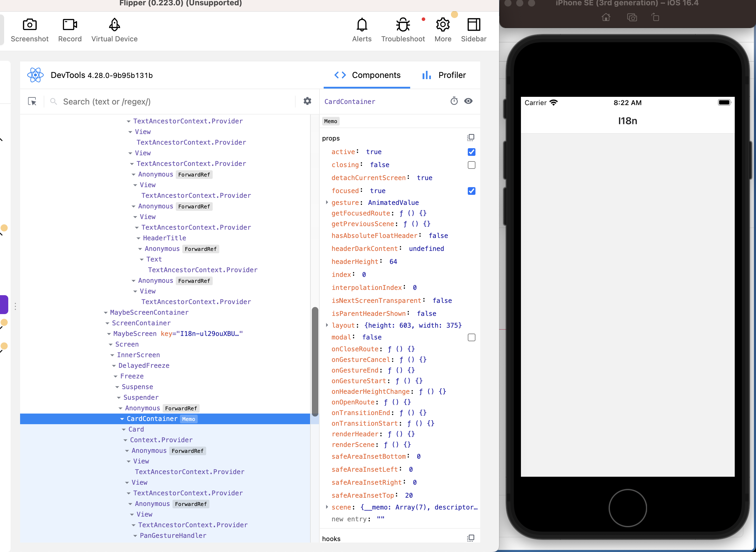Viewport: 756px width, 552px height.
Task: Expand the gesture AnimatedValue prop
Action: [327, 202]
